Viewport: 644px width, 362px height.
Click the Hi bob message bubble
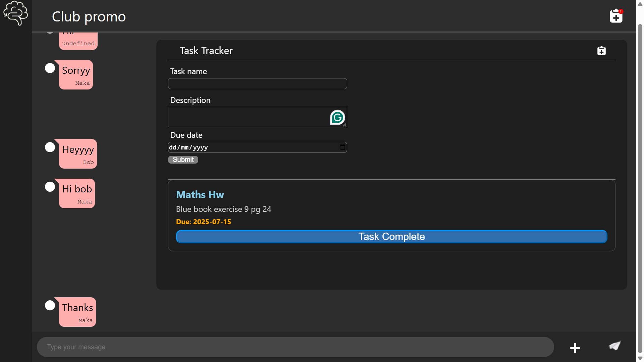[77, 193]
